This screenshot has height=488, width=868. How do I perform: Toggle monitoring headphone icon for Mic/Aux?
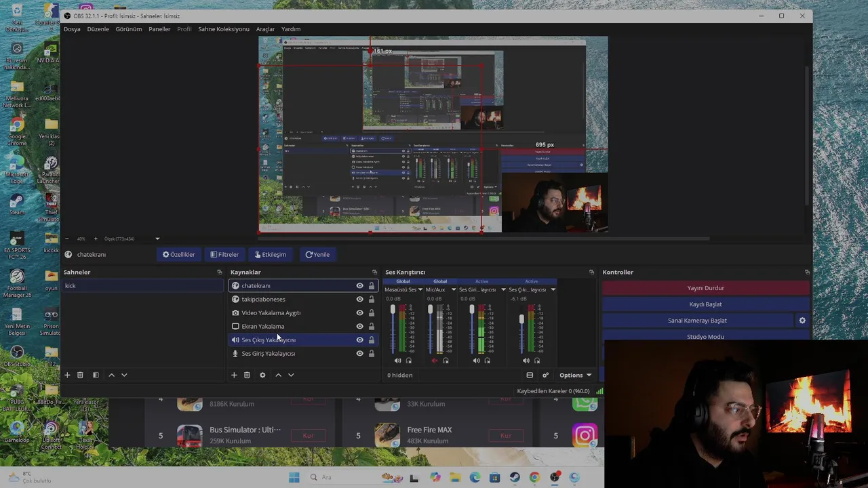tap(446, 361)
